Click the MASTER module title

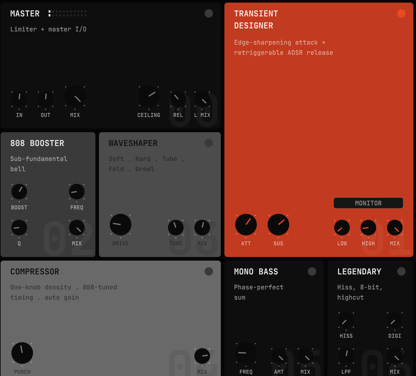click(x=25, y=13)
